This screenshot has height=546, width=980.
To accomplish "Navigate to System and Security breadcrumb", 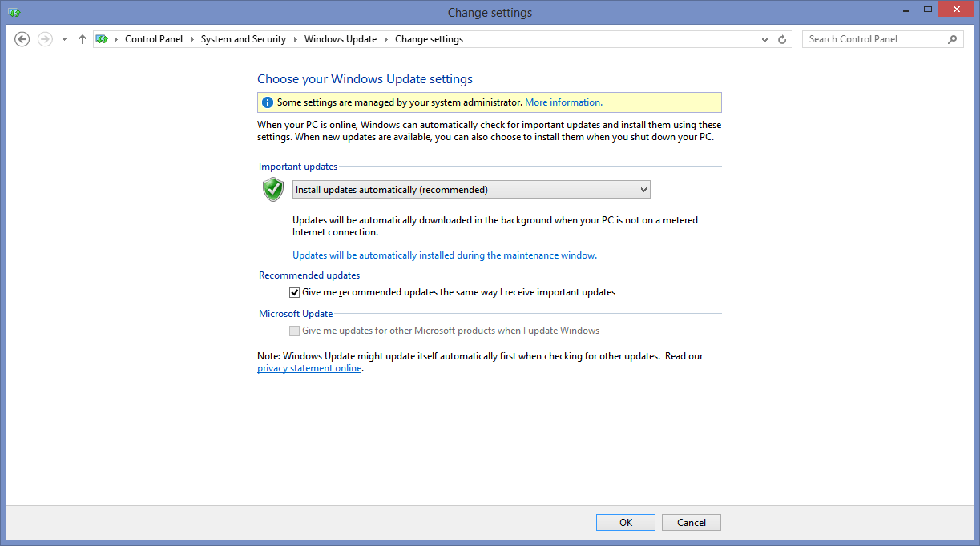I will point(244,38).
